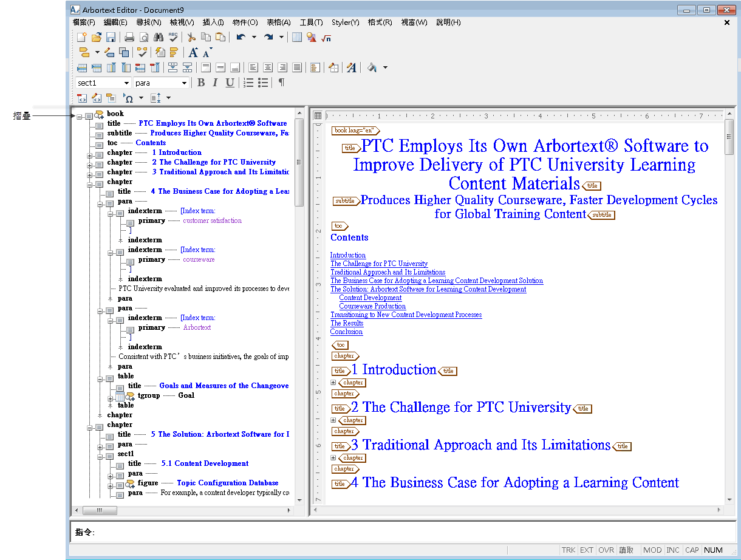741x560 pixels.
Task: Open the Styler(Y) menu
Action: pyautogui.click(x=346, y=22)
